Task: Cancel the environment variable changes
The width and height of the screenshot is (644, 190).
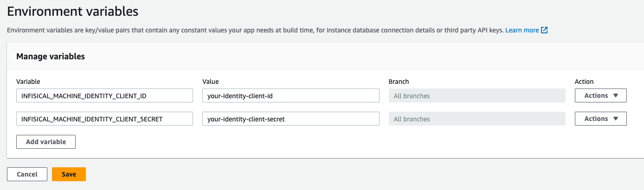Action: (x=27, y=174)
